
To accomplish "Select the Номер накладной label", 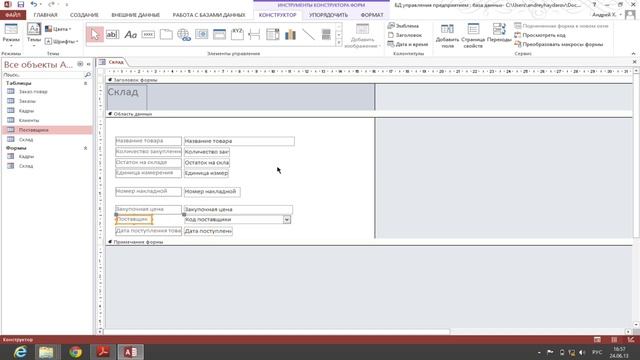I will click(148, 191).
